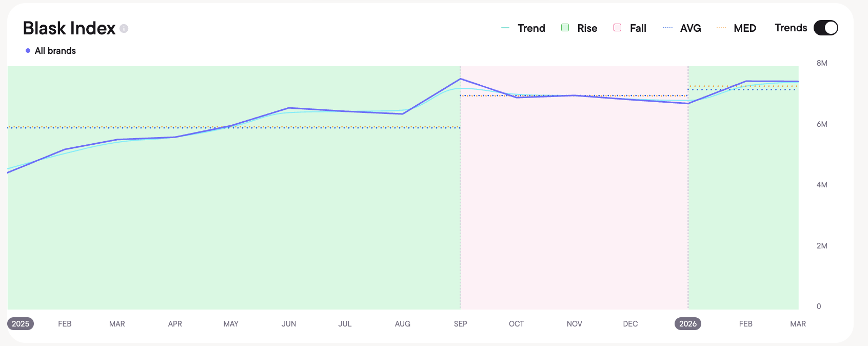The height and width of the screenshot is (346, 868).
Task: Click the Blask Index title
Action: point(69,28)
